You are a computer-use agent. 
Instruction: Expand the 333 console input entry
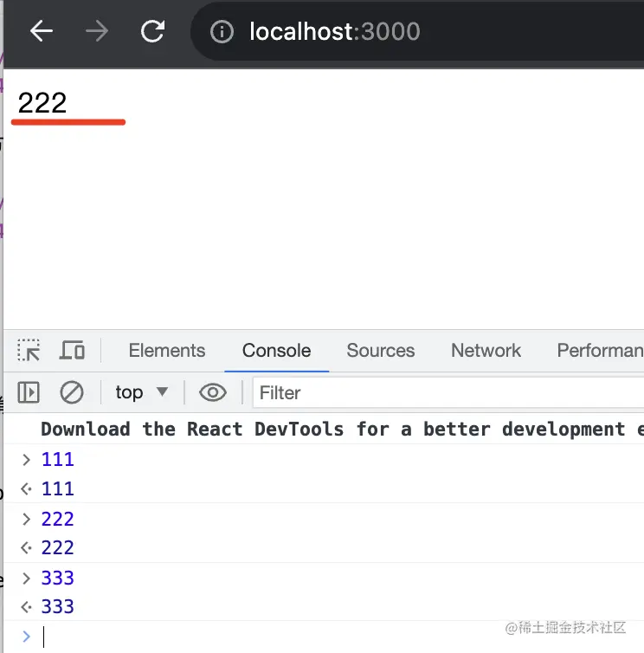coord(26,578)
